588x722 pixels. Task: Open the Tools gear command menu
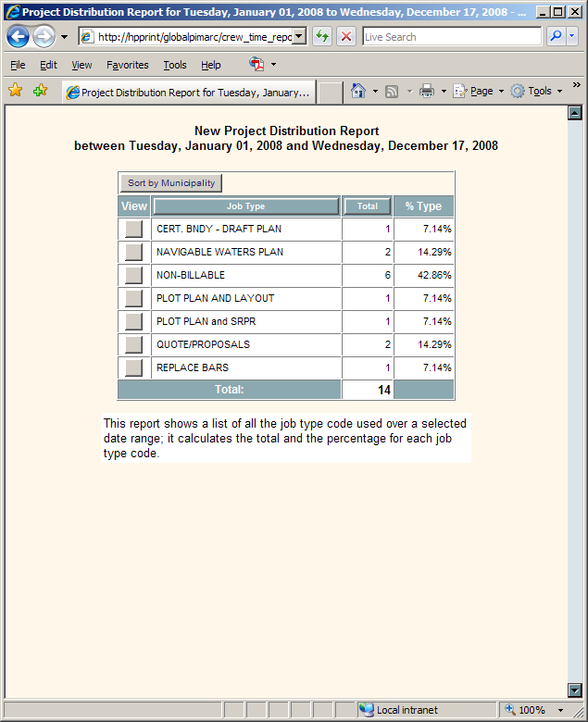[537, 91]
